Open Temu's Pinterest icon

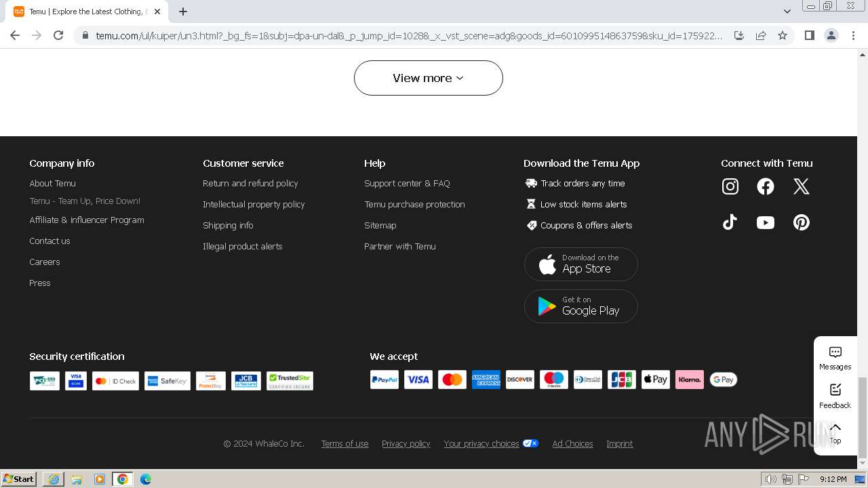pos(802,222)
